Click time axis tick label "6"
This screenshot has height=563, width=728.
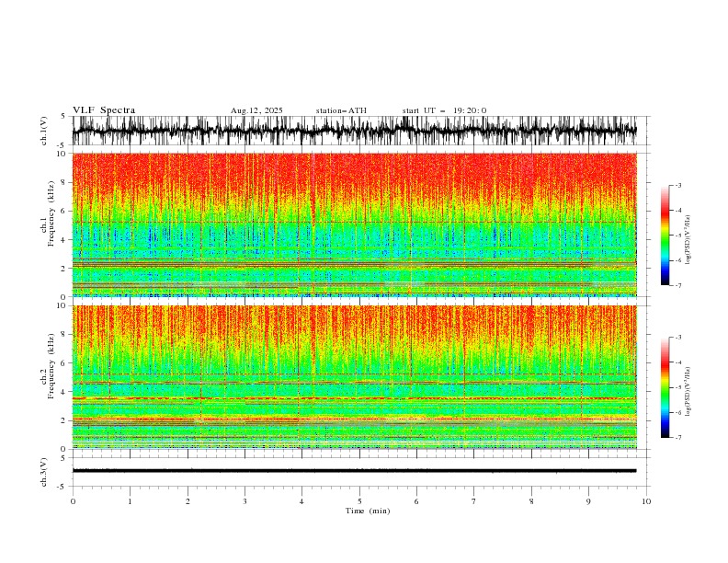click(x=416, y=501)
